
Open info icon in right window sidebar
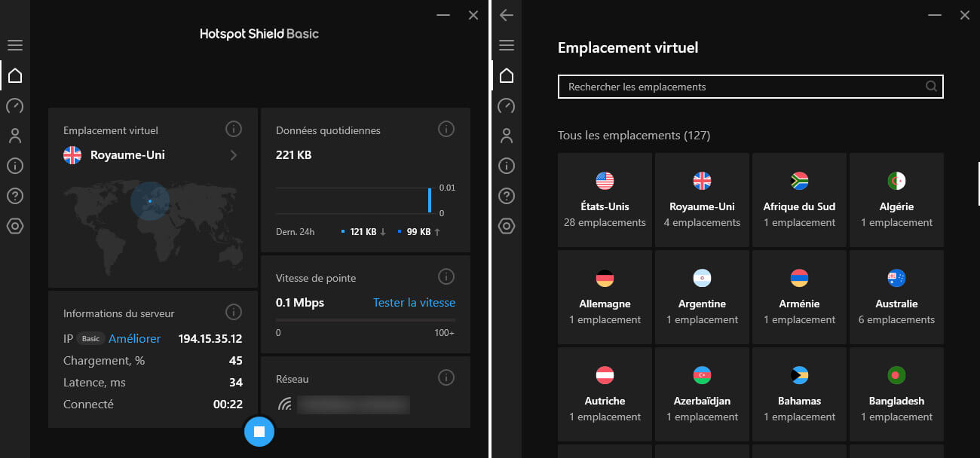coord(507,166)
